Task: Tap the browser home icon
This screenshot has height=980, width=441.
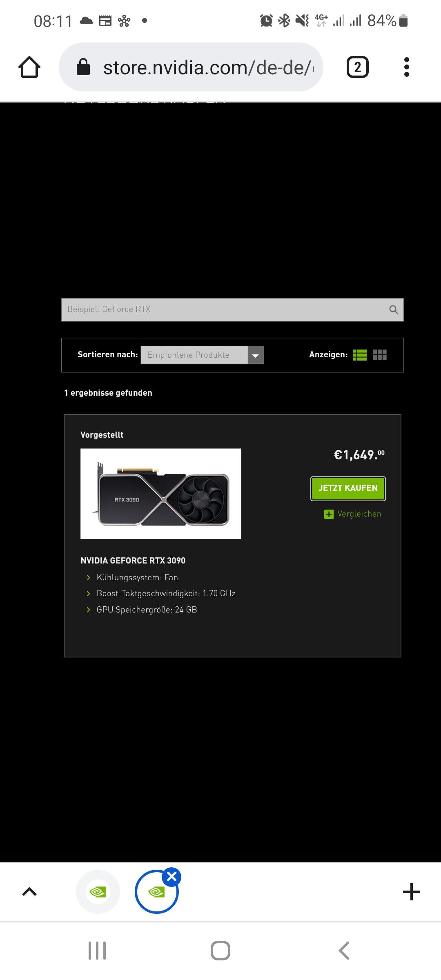Action: [29, 67]
